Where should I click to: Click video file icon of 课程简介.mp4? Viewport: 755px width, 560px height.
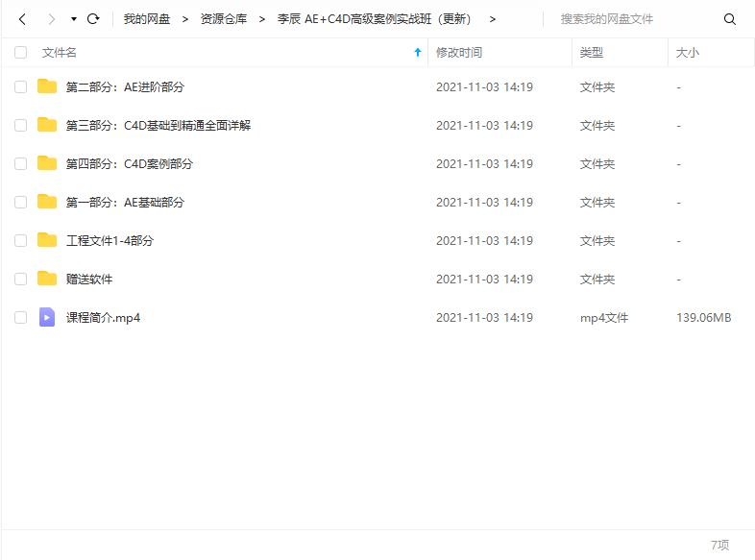click(x=47, y=317)
